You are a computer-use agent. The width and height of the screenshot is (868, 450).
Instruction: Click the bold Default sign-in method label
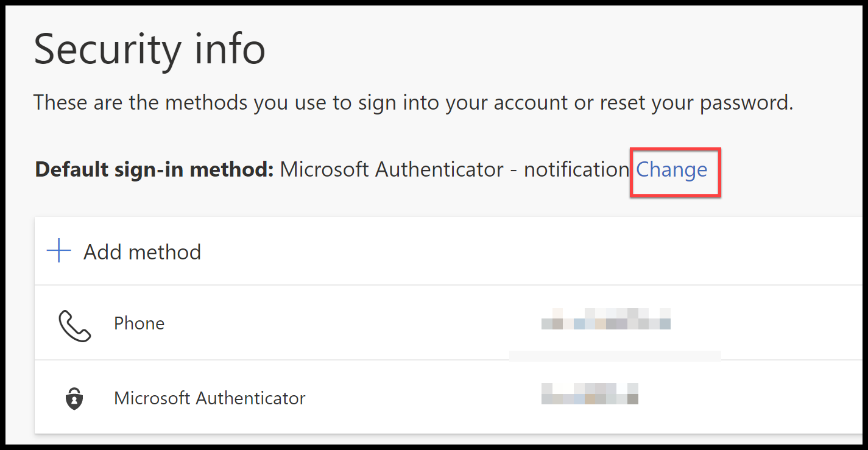155,169
